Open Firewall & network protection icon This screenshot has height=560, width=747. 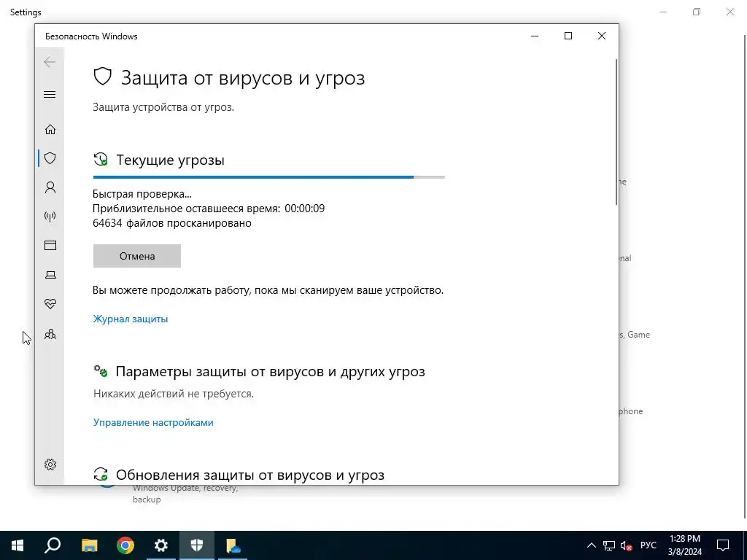pos(50,217)
